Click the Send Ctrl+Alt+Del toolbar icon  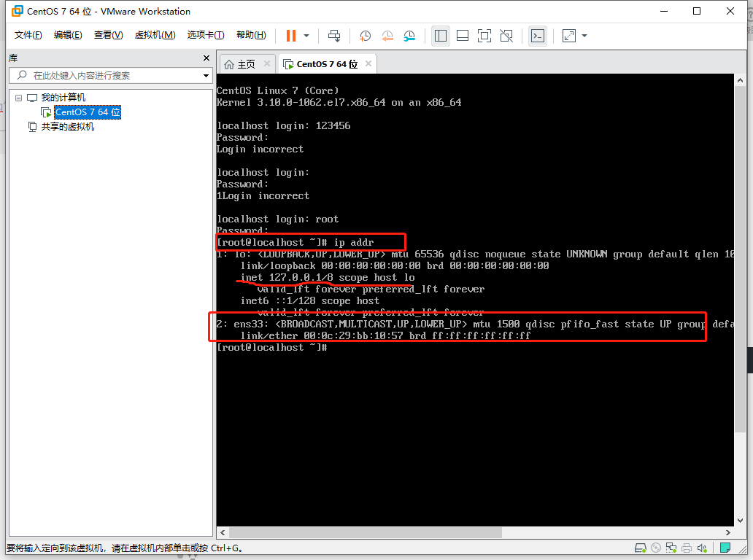coord(334,36)
